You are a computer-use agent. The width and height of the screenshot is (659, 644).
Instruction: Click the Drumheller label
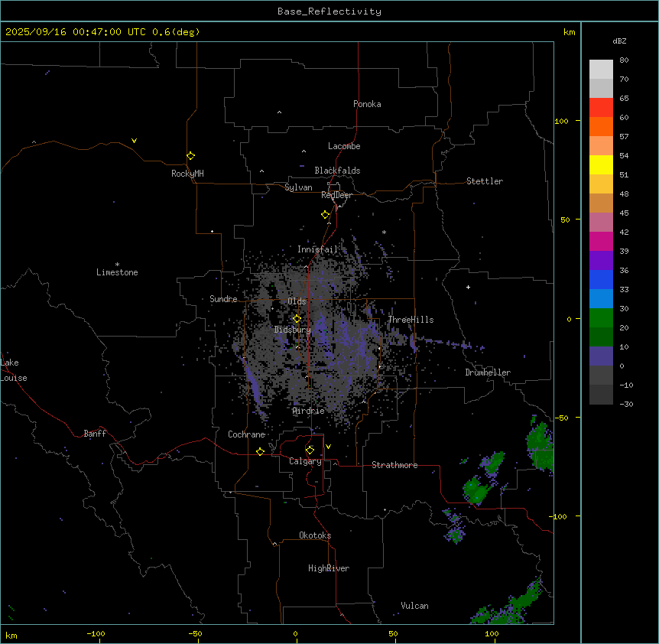coord(488,372)
